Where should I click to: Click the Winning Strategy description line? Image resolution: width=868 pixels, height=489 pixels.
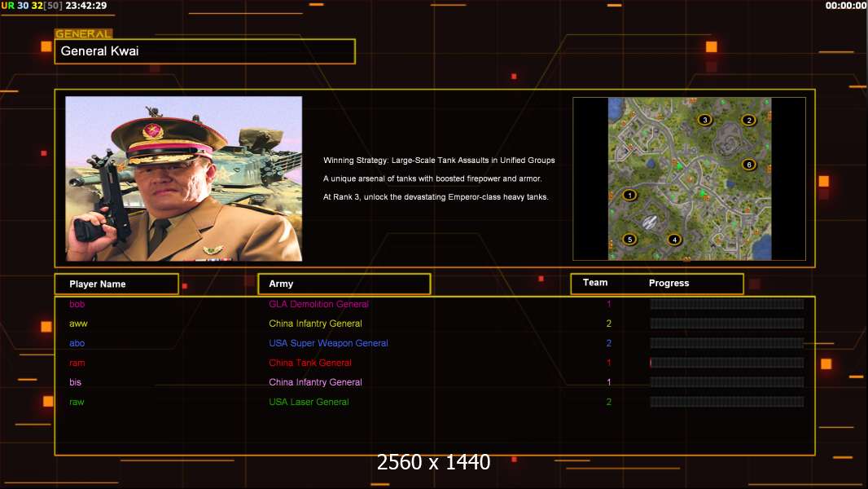[439, 160]
